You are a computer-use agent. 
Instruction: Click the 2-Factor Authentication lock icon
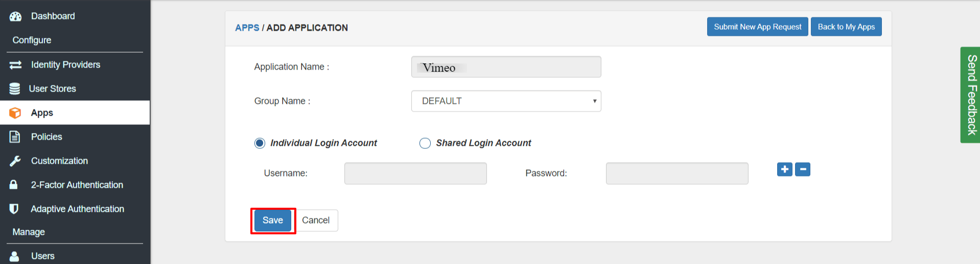coord(14,185)
